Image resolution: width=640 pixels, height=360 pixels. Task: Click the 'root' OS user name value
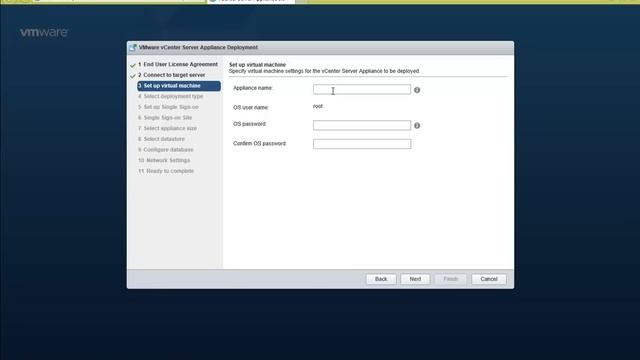318,106
